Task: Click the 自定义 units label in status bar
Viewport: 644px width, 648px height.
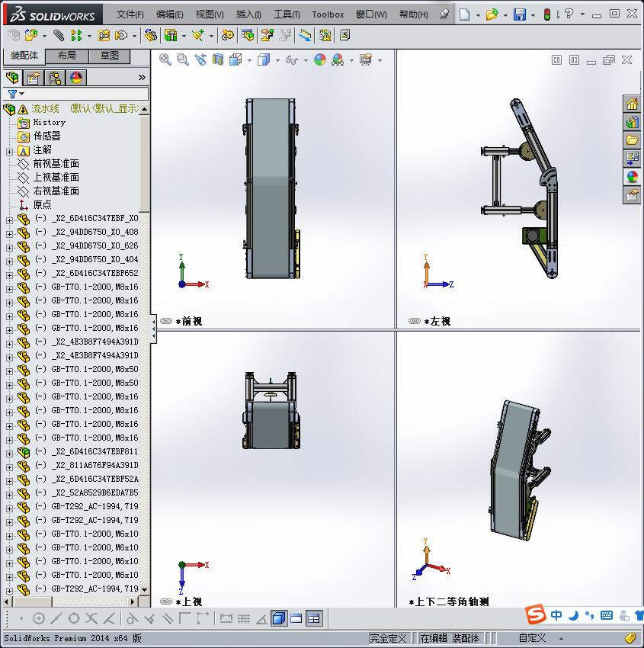Action: [532, 638]
